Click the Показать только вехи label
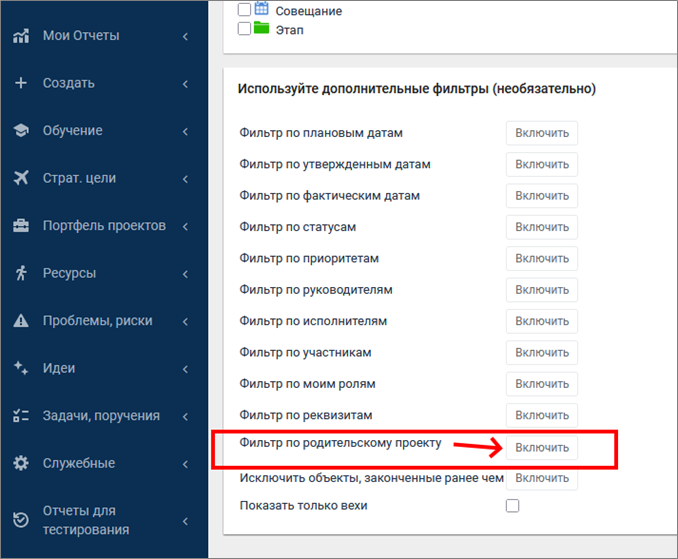The height and width of the screenshot is (559, 678). pyautogui.click(x=304, y=505)
